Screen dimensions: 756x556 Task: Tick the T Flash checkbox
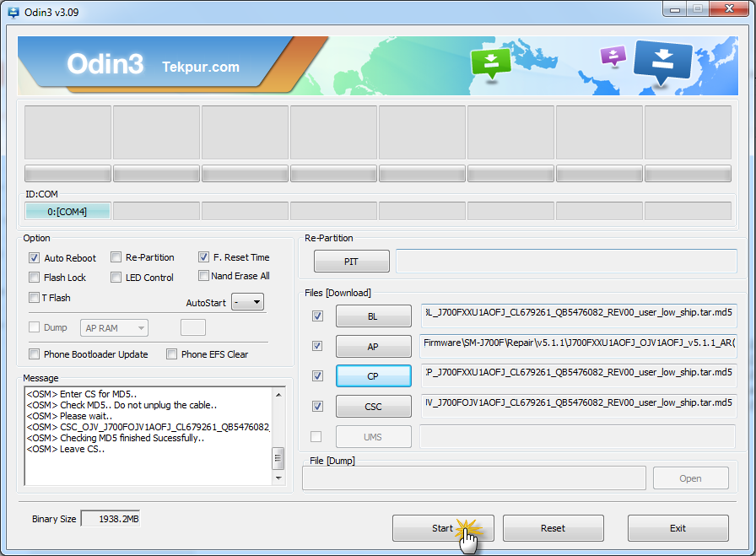pyautogui.click(x=34, y=298)
